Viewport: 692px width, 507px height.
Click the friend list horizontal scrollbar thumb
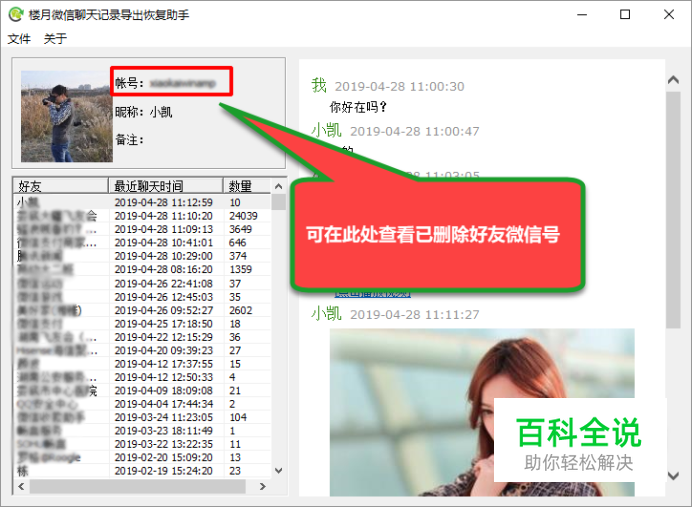coord(137,486)
